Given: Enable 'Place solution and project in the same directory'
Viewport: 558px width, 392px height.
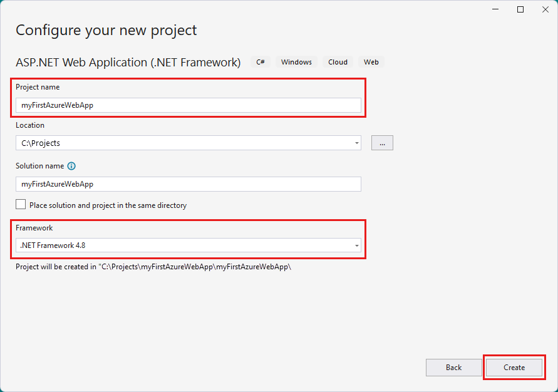Looking at the screenshot, I should 21,204.
